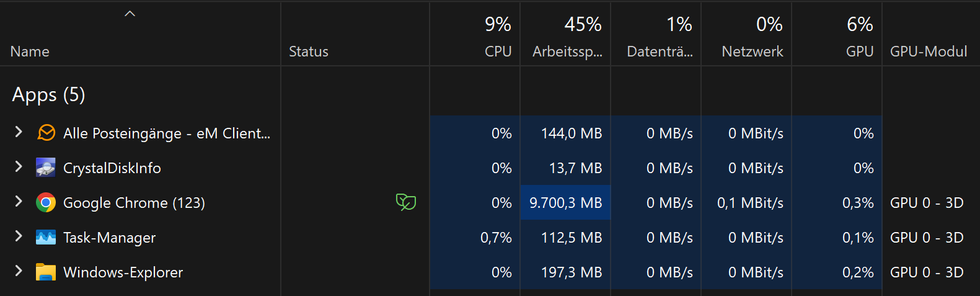Click the GPU-Modul column header
Screen dimensions: 980x296
[x=928, y=52]
